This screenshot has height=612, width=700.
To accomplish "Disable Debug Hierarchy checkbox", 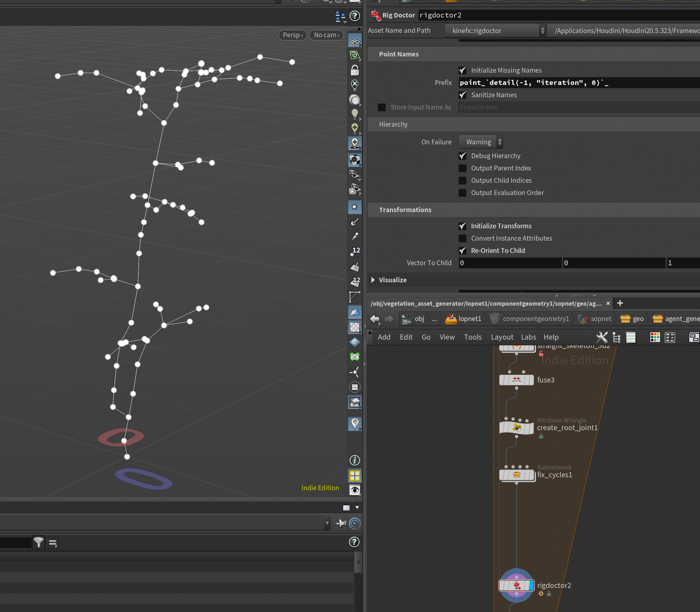I will (462, 156).
